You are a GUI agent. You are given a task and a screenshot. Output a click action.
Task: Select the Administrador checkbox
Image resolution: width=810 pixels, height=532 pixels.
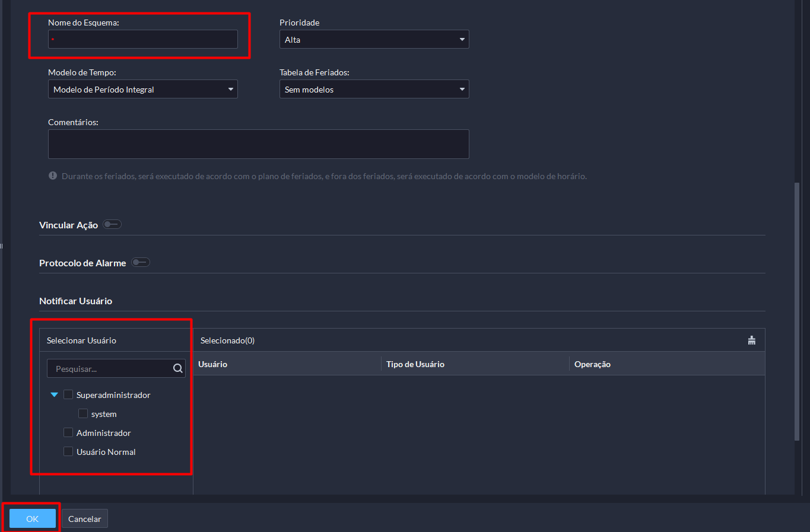[68, 433]
